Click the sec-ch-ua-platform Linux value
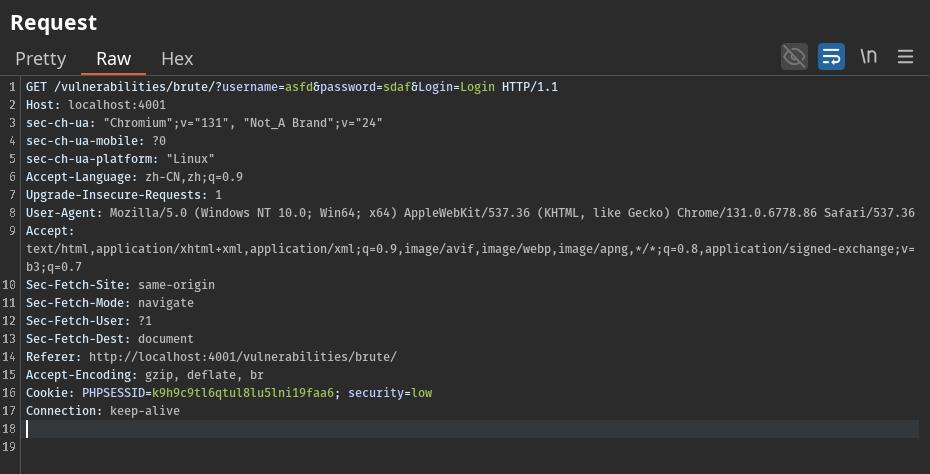 tap(190, 159)
